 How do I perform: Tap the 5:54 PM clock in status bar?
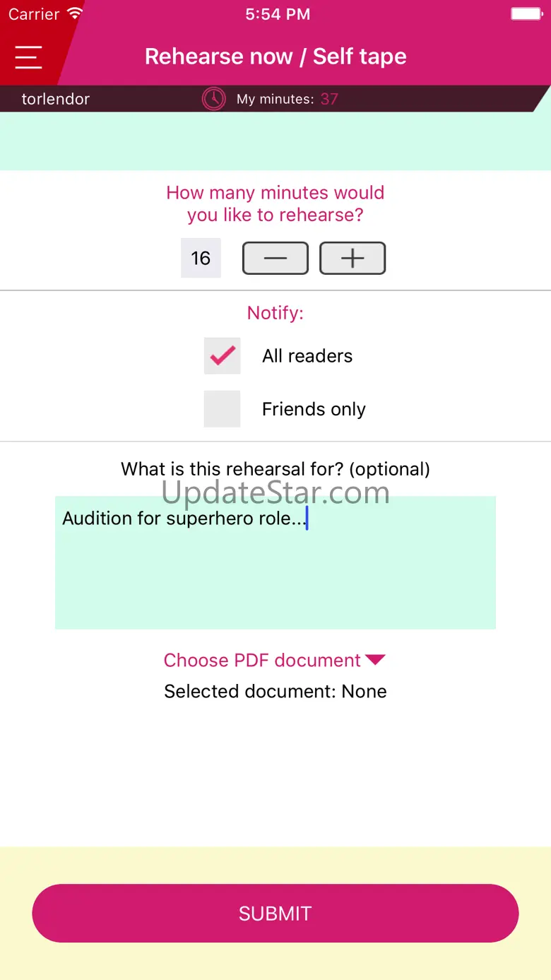tap(278, 14)
